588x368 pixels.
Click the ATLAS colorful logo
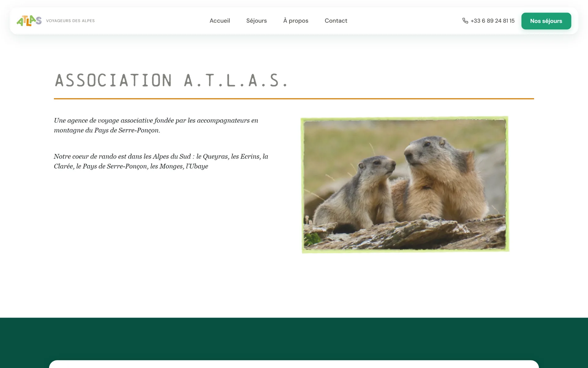(29, 21)
